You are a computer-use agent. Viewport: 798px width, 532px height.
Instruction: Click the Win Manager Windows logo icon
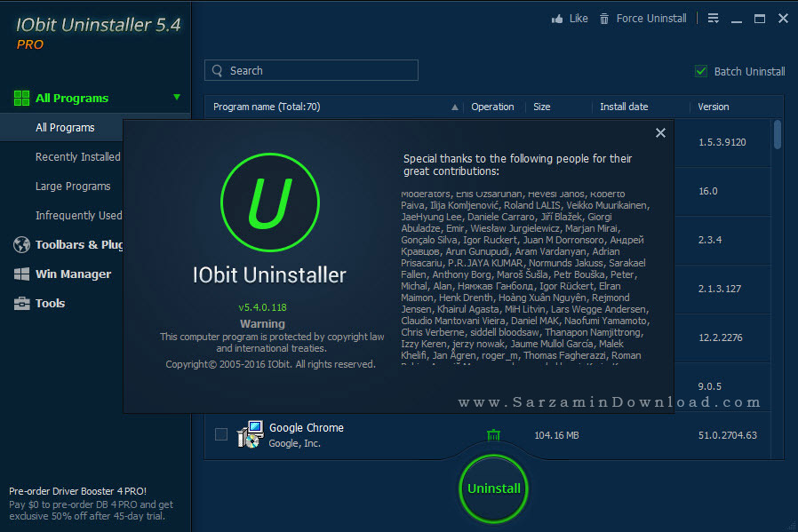coord(21,274)
